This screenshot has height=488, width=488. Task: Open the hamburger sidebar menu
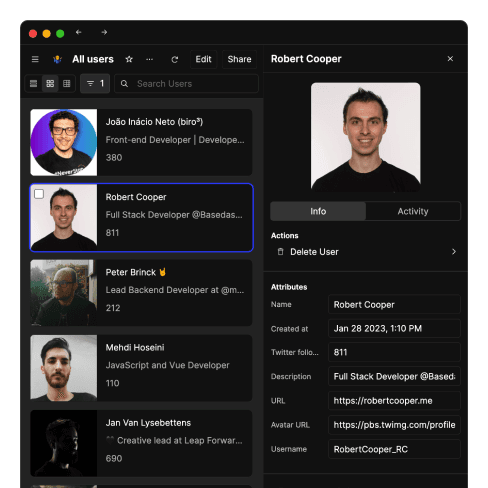(x=35, y=59)
